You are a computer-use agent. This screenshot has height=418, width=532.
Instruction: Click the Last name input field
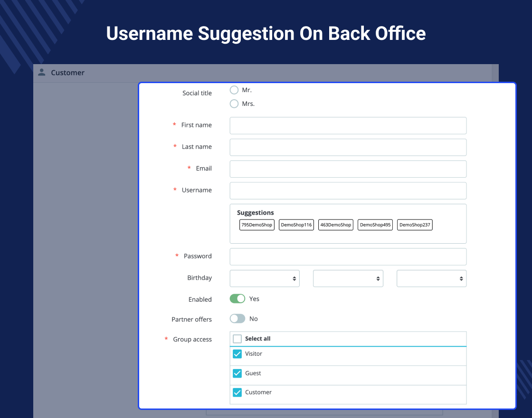[x=348, y=147]
